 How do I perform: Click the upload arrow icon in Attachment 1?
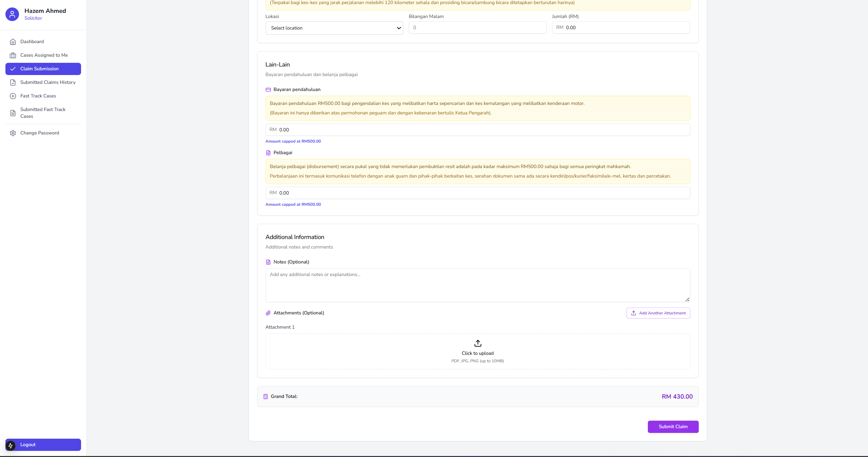tap(478, 343)
